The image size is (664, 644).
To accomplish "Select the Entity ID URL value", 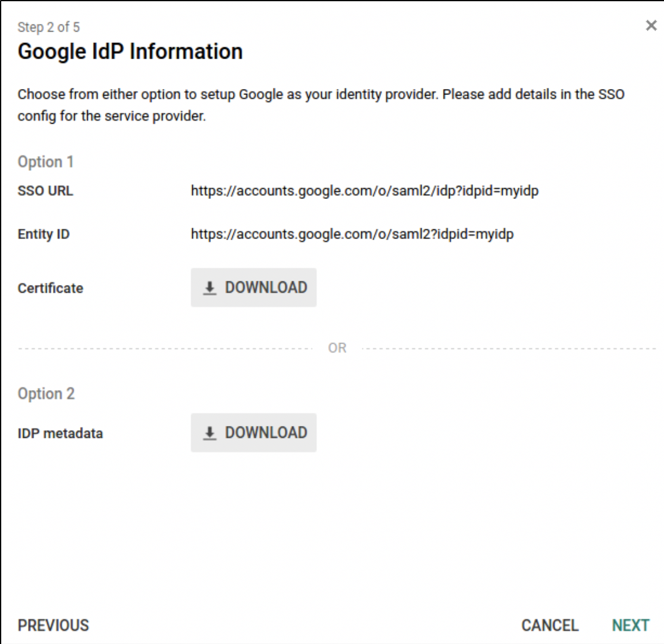I will [x=352, y=234].
